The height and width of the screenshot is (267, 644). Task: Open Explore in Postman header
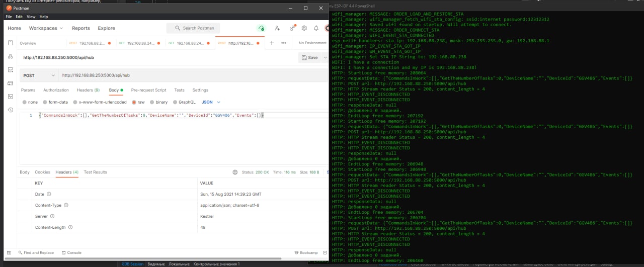pyautogui.click(x=106, y=28)
